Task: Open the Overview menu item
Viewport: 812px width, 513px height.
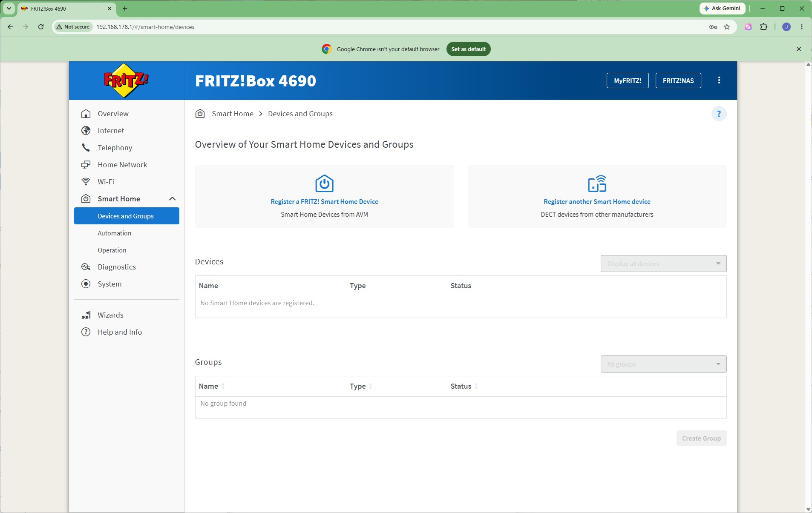Action: [x=113, y=114]
